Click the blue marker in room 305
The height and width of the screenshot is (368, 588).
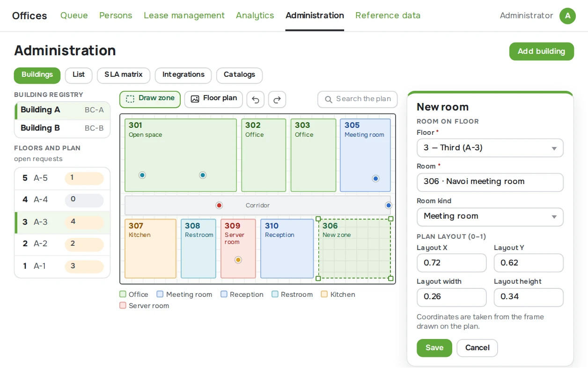[375, 178]
